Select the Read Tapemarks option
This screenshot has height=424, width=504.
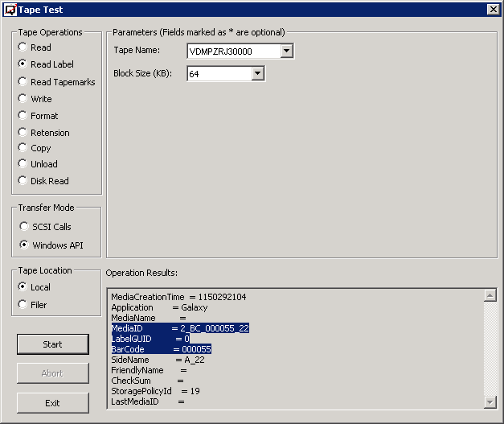point(23,82)
